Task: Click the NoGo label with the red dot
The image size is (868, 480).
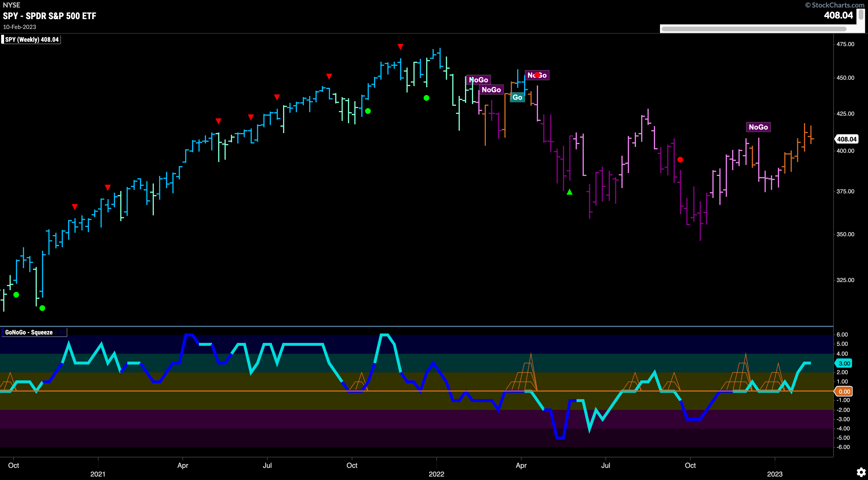Action: click(537, 75)
